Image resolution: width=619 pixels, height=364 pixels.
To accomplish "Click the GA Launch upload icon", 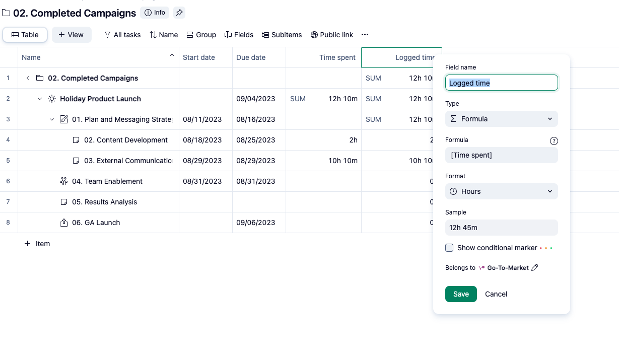I will (64, 223).
